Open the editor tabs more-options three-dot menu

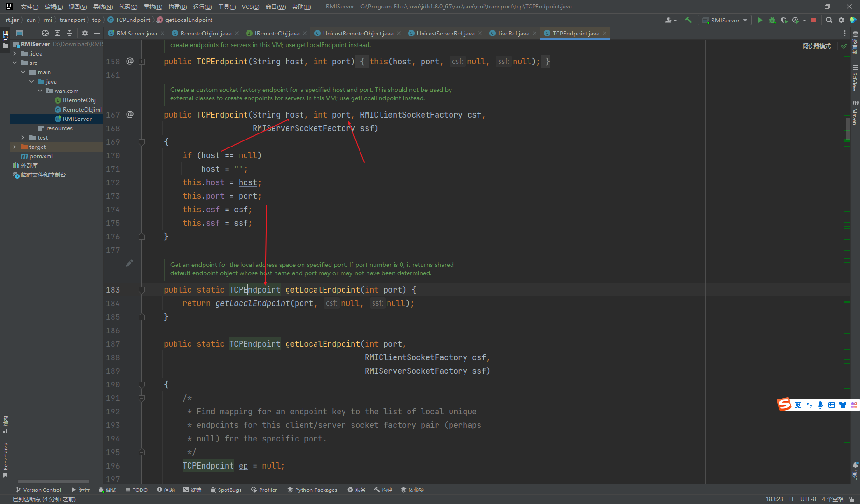844,33
